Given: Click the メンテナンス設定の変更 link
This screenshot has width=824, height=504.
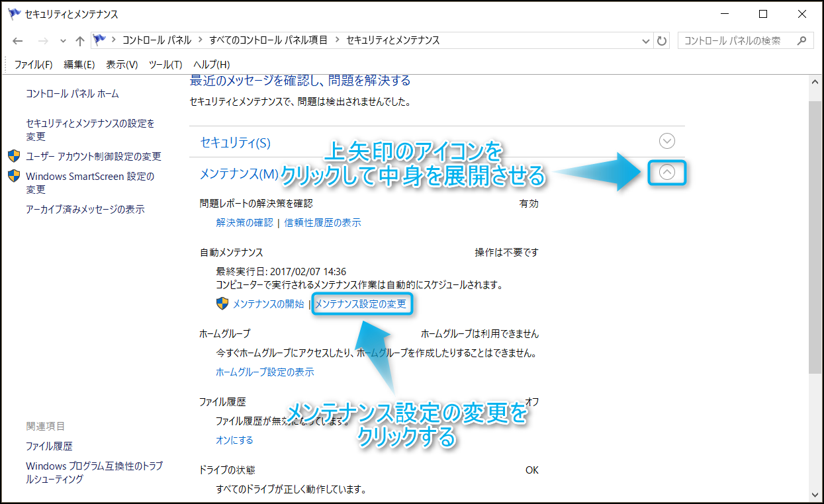Looking at the screenshot, I should [x=361, y=304].
